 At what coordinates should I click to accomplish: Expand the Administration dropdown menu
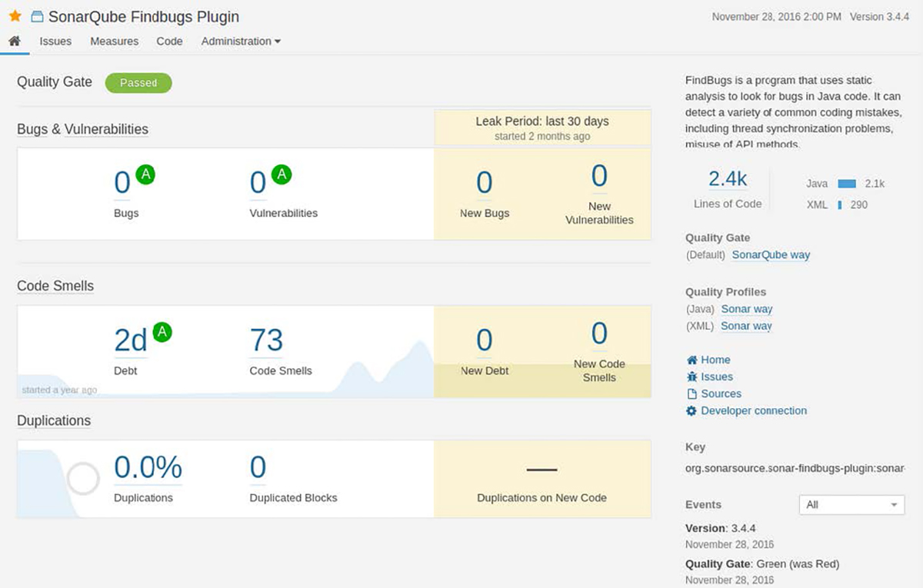tap(241, 41)
